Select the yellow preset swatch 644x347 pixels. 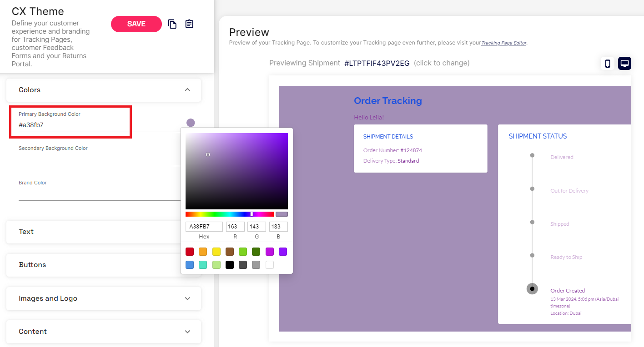[x=216, y=252]
